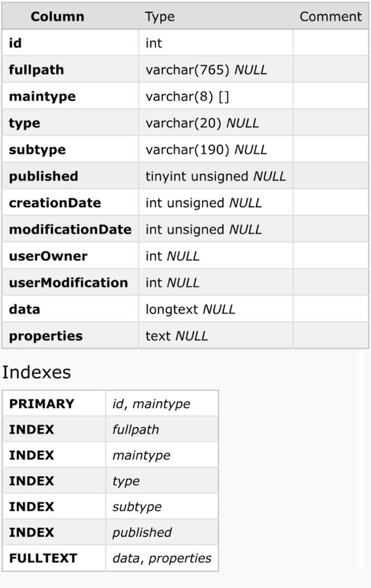The height and width of the screenshot is (588, 371).
Task: Click tinyint unsigned NULL type cell
Action: [x=216, y=176]
